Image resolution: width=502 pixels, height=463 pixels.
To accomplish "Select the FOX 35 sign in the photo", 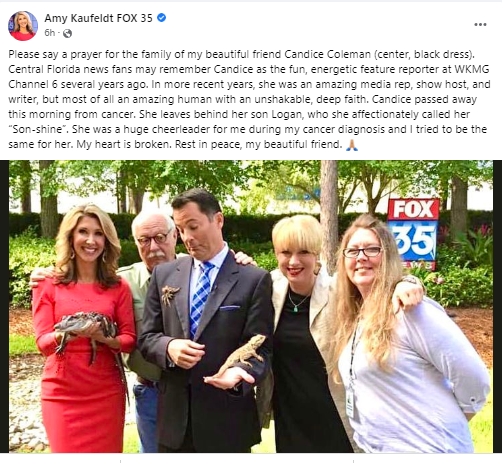I will pyautogui.click(x=414, y=233).
